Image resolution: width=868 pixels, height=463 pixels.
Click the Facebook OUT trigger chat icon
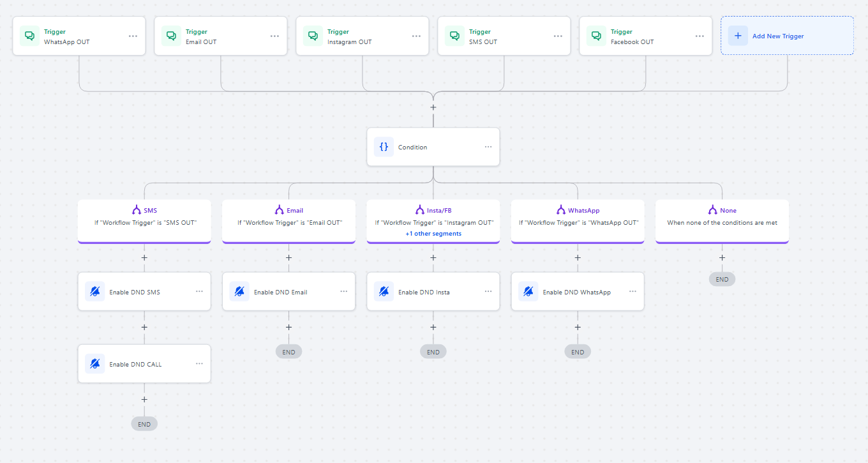coord(596,36)
